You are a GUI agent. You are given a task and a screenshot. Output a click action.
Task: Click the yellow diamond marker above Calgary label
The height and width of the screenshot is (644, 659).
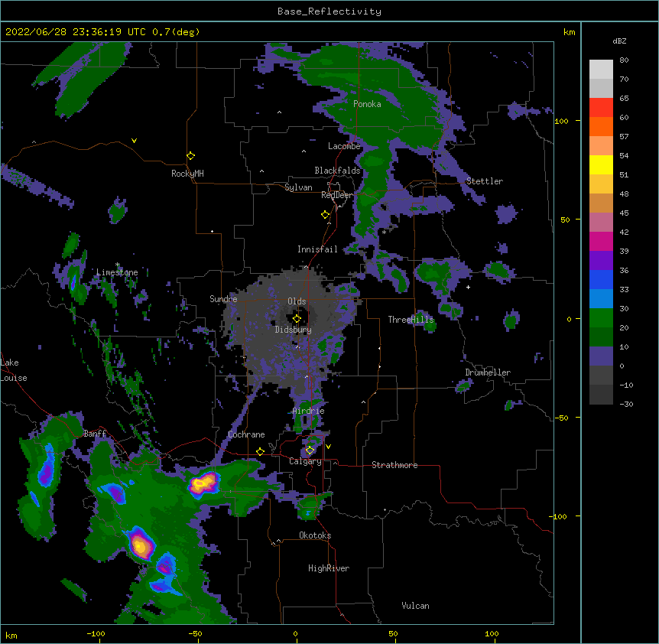310,450
